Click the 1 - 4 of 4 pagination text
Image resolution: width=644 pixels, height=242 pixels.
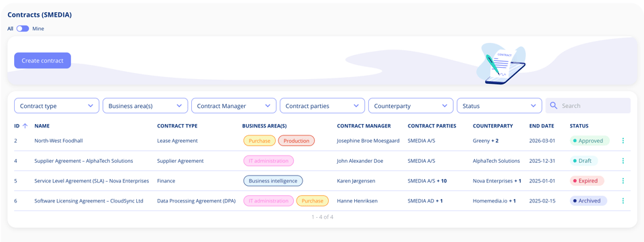[323, 217]
